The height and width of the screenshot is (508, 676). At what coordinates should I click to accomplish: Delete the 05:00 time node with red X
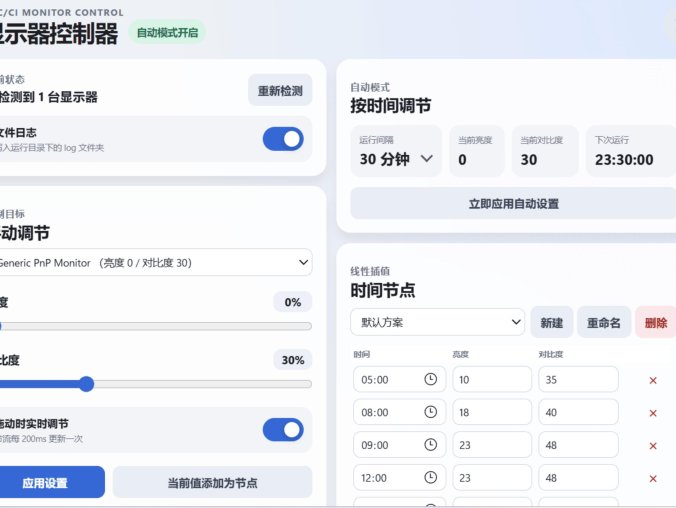pos(653,380)
